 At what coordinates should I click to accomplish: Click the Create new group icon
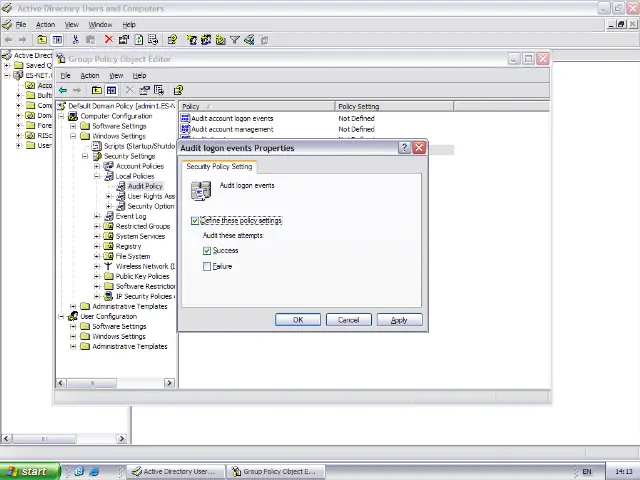click(x=206, y=40)
